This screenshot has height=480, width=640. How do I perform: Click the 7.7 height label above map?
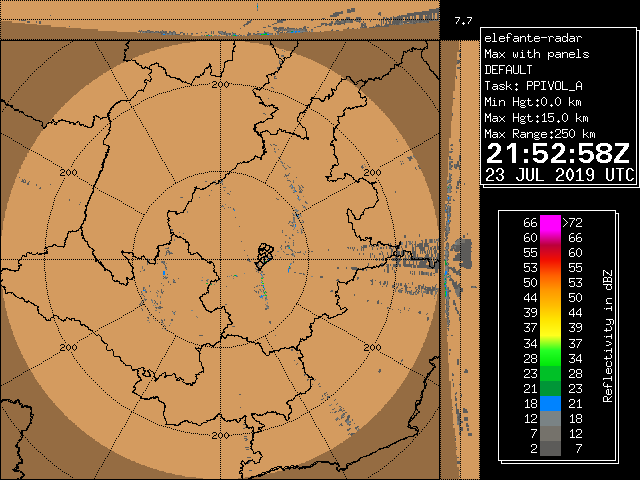pos(463,20)
